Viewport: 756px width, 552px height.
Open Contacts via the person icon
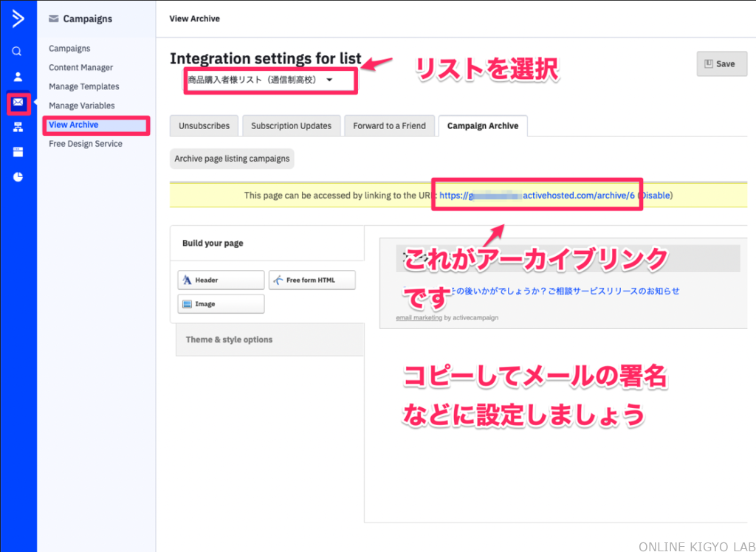pos(18,77)
